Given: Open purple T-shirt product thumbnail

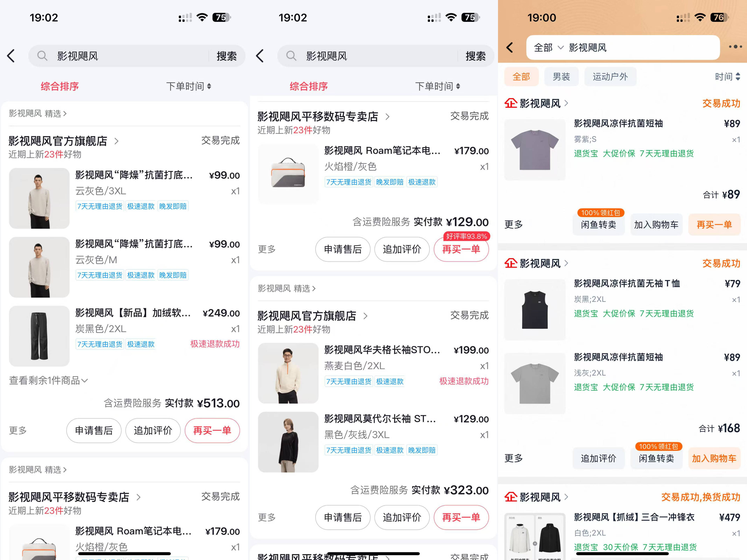Looking at the screenshot, I should [535, 150].
